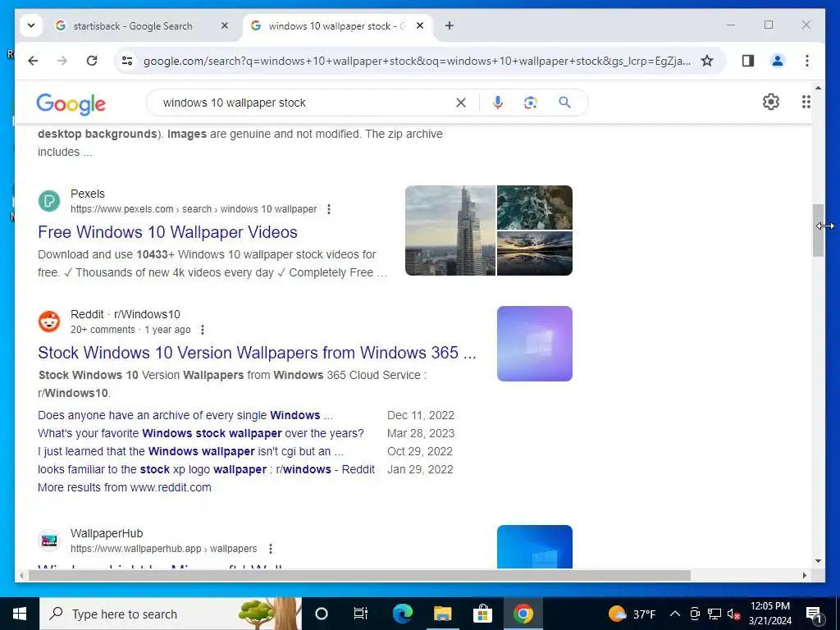
Task: Open Google quick settings gear
Action: (x=771, y=102)
